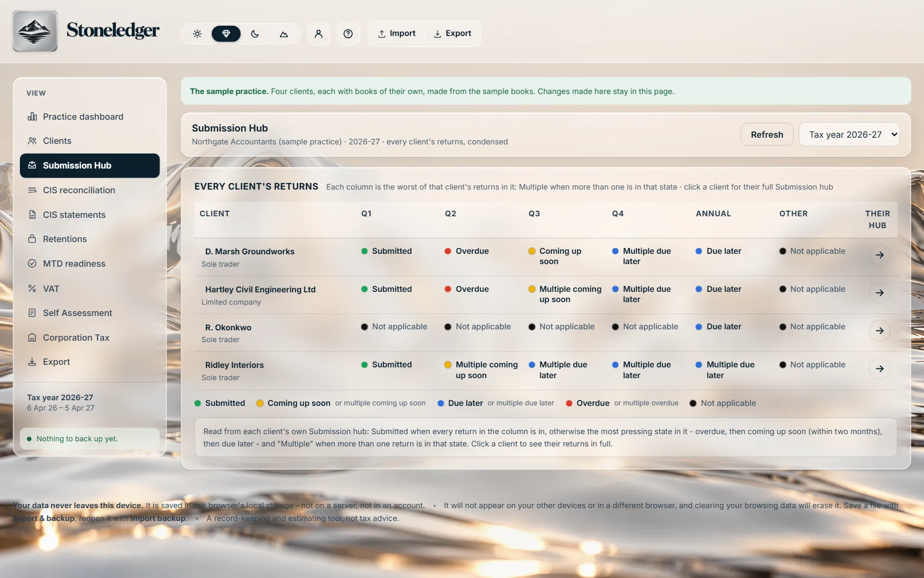Switch to the moon dark theme
The width and height of the screenshot is (924, 578).
point(255,34)
